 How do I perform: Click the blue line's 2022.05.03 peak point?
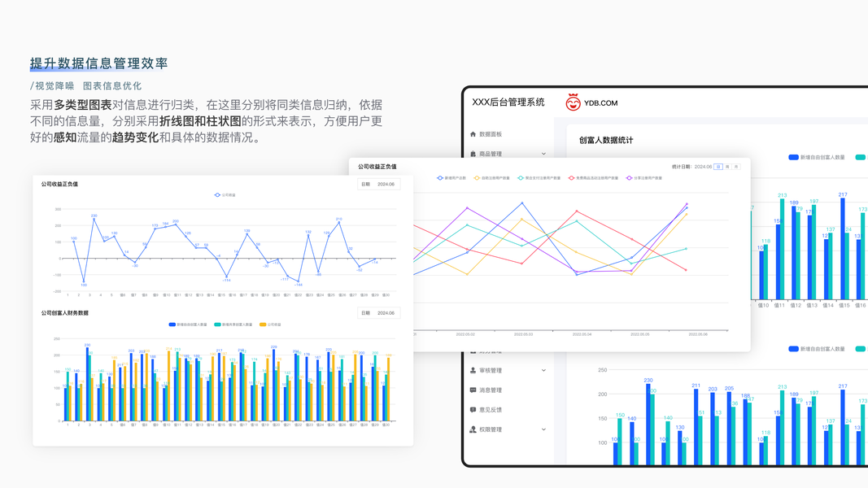point(521,203)
